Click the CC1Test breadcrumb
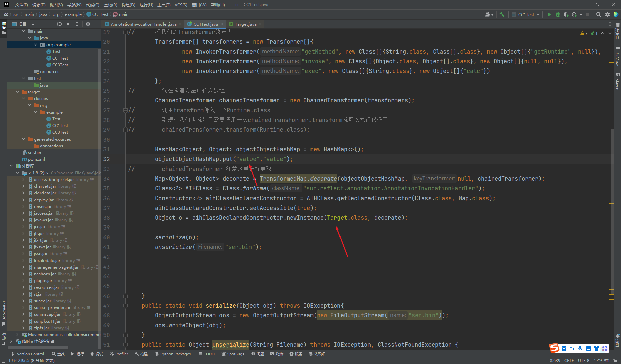 click(x=98, y=14)
